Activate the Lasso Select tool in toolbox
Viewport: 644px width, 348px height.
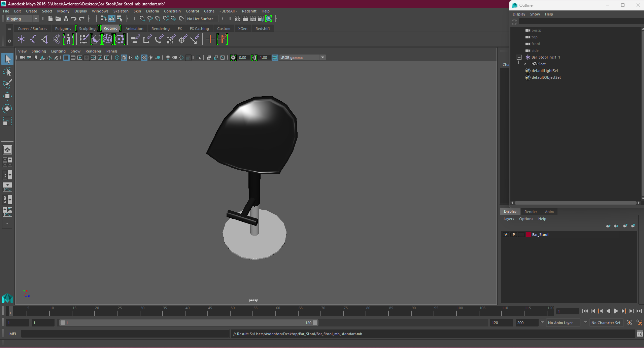tap(7, 71)
